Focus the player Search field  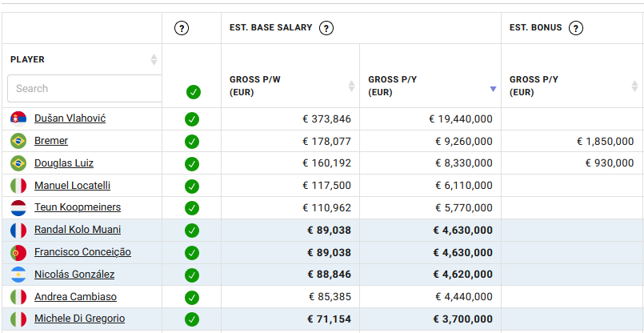pos(85,88)
